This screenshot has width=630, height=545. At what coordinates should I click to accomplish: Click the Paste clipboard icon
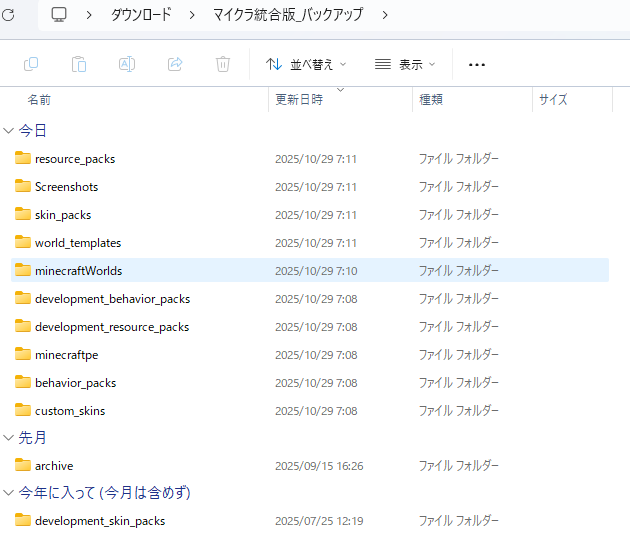[79, 64]
